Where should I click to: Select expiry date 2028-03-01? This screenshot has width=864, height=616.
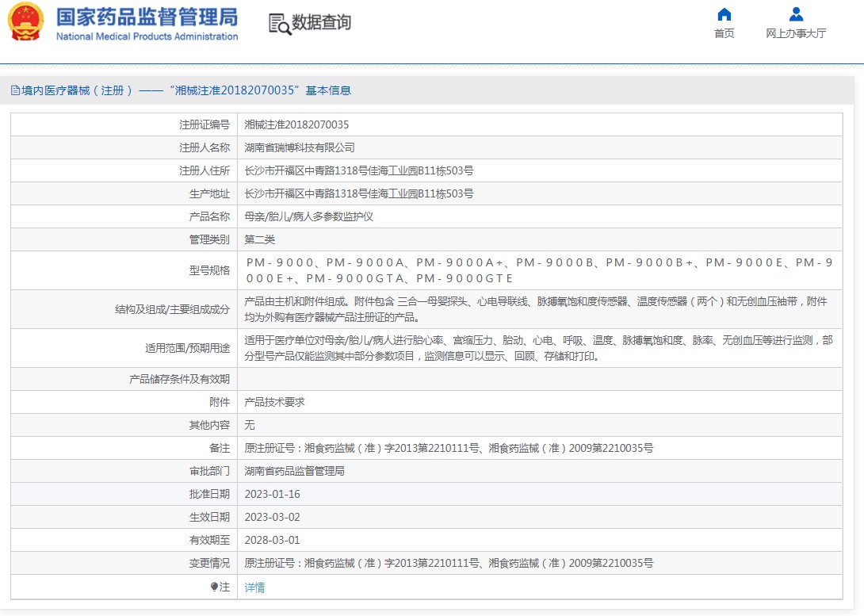[272, 541]
